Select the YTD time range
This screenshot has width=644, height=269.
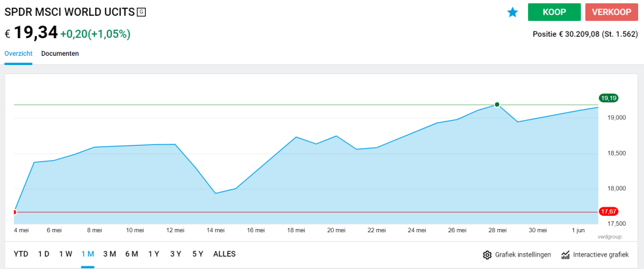pyautogui.click(x=21, y=254)
